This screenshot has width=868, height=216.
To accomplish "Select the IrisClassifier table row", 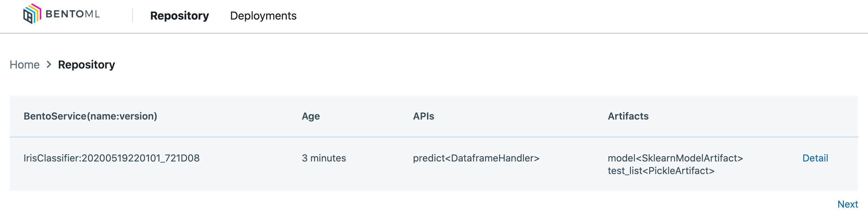I will pyautogui.click(x=420, y=164).
